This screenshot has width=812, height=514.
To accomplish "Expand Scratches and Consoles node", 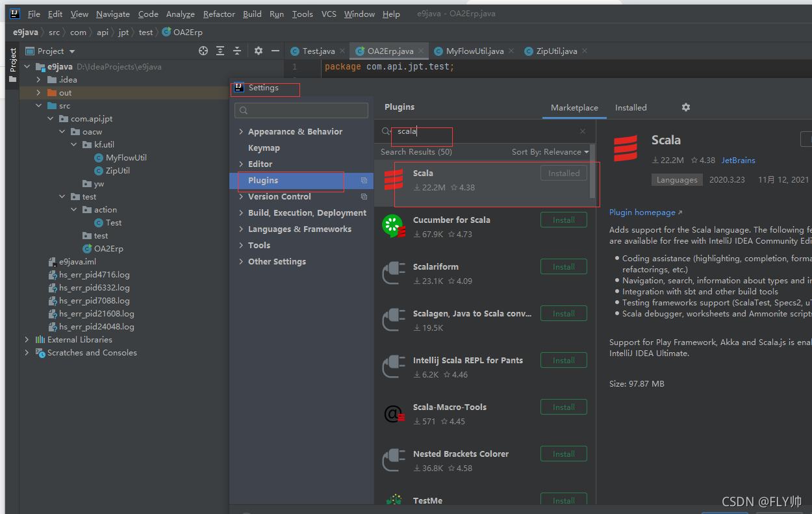I will click(x=27, y=352).
